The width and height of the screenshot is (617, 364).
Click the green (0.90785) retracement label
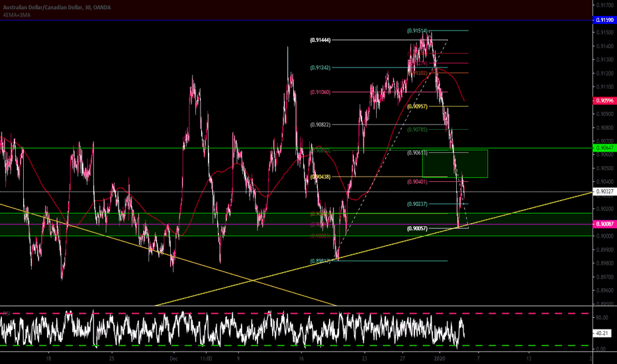click(417, 130)
